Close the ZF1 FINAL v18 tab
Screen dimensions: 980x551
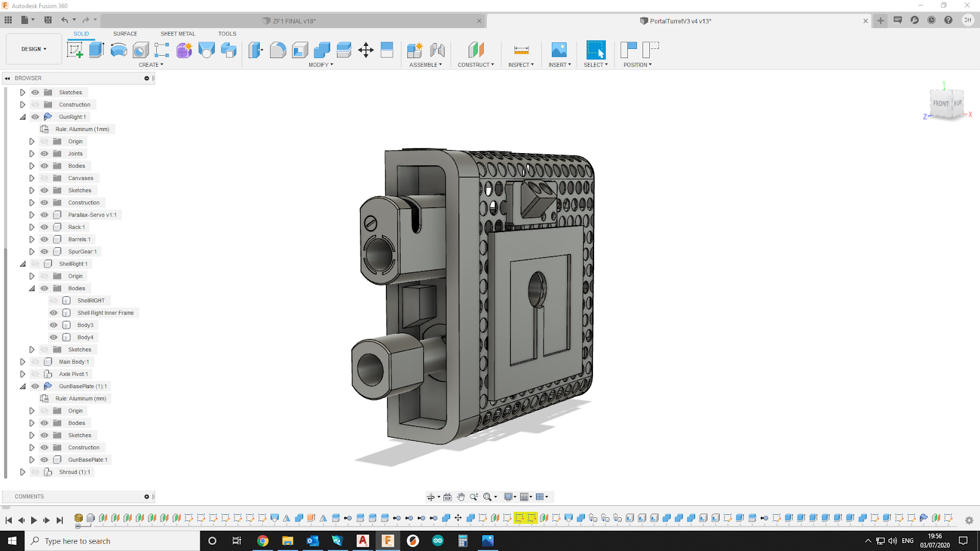[x=479, y=21]
